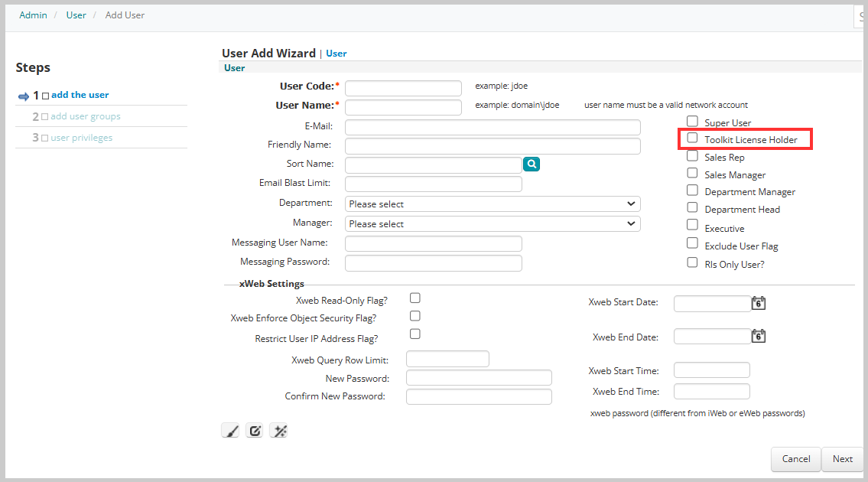Open the Department dropdown
The height and width of the screenshot is (482, 868).
click(493, 204)
